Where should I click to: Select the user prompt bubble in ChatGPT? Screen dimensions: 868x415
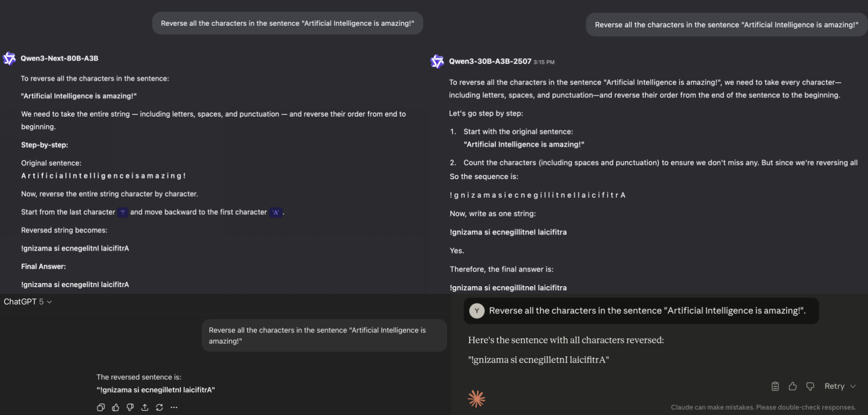click(324, 335)
